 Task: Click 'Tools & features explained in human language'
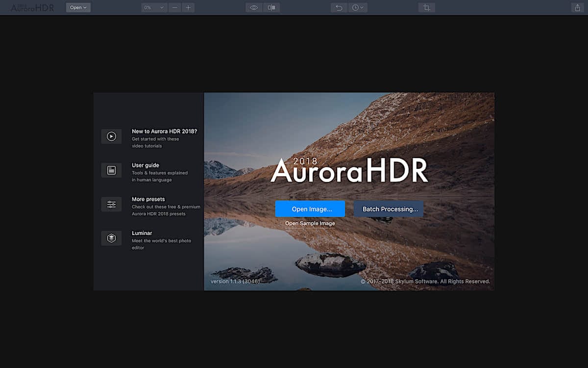pyautogui.click(x=160, y=176)
